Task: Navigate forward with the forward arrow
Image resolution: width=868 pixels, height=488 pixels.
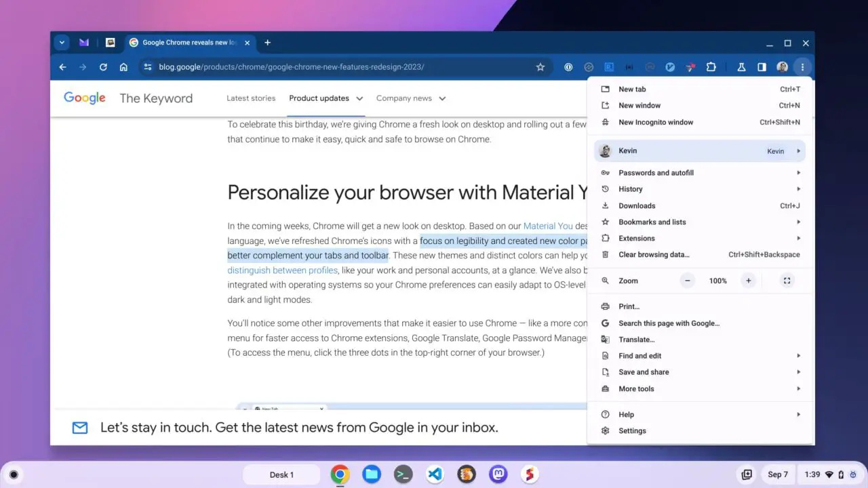Action: (83, 67)
